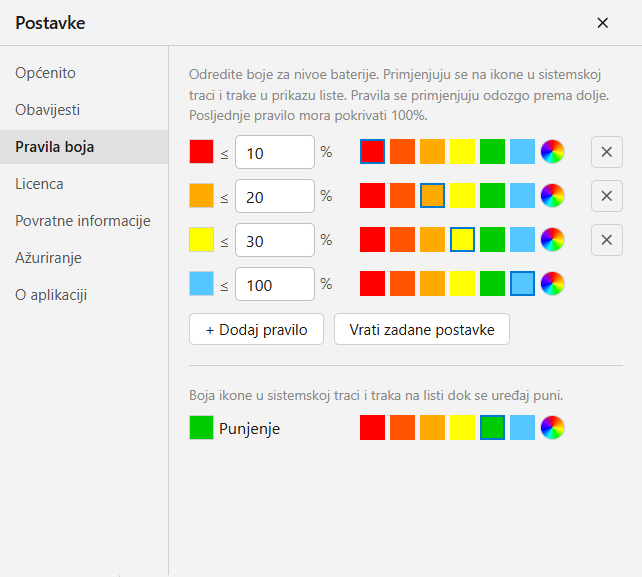
Task: Click Vrati zadane postavke button
Action: click(x=422, y=329)
